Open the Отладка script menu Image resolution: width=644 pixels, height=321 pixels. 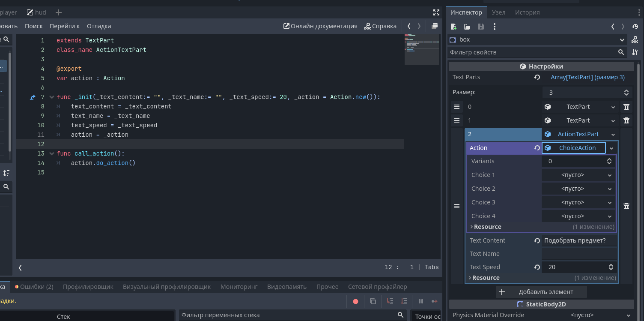tap(99, 26)
